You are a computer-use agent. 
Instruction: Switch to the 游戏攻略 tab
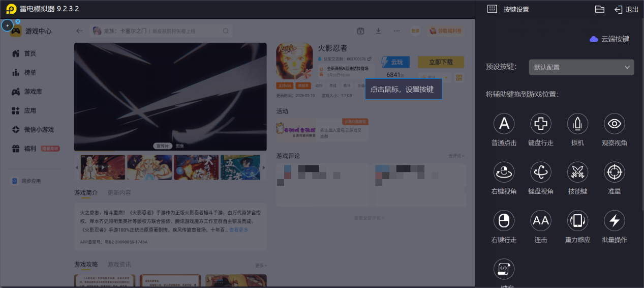[86, 265]
